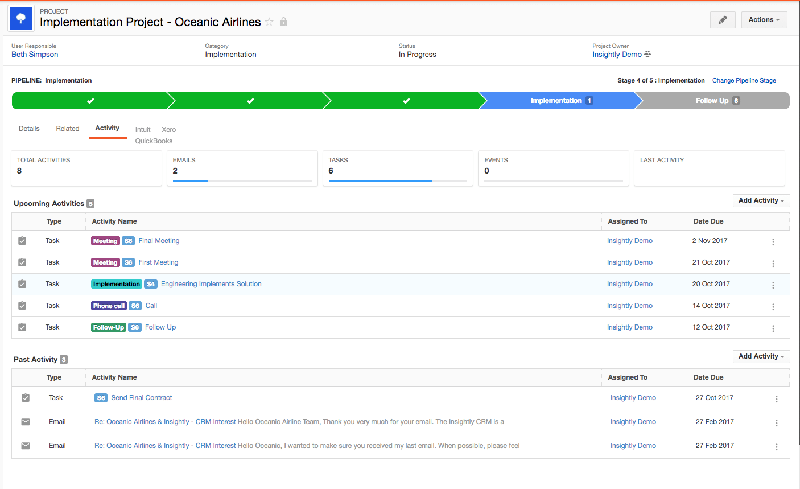The width and height of the screenshot is (800, 489).
Task: Expand Add Activity in Past Activity section
Action: 760,356
